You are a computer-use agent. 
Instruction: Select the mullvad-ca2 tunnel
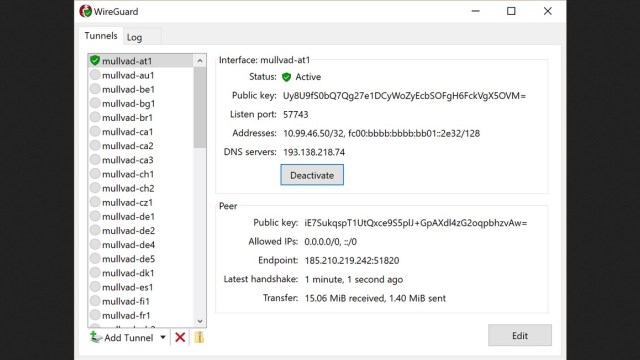coord(141,146)
